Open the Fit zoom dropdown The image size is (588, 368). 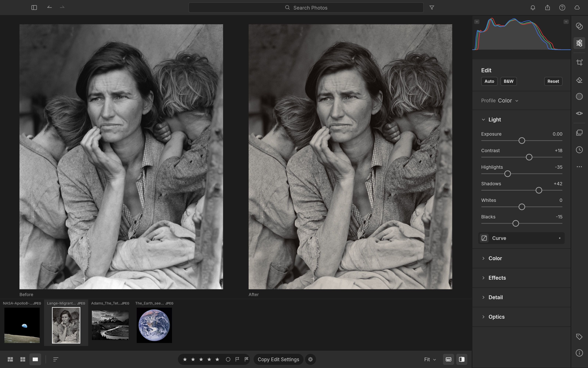430,359
